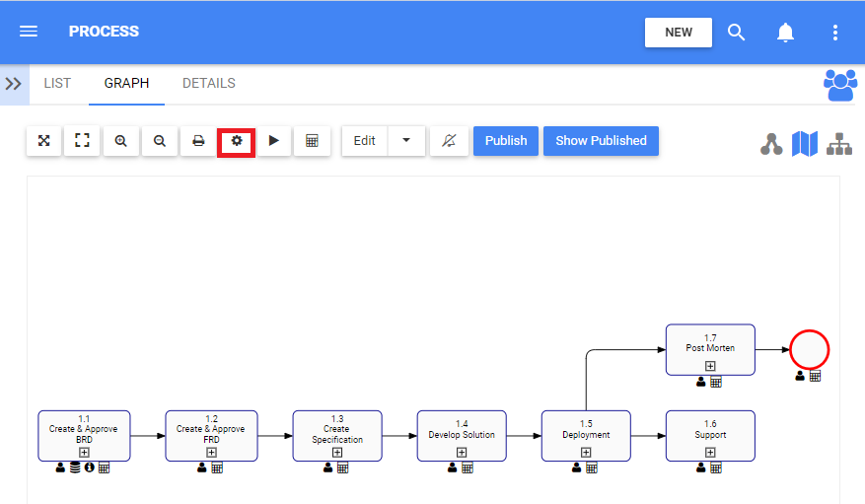The image size is (865, 504).
Task: Click the calculator icon in the toolbar
Action: (x=312, y=141)
